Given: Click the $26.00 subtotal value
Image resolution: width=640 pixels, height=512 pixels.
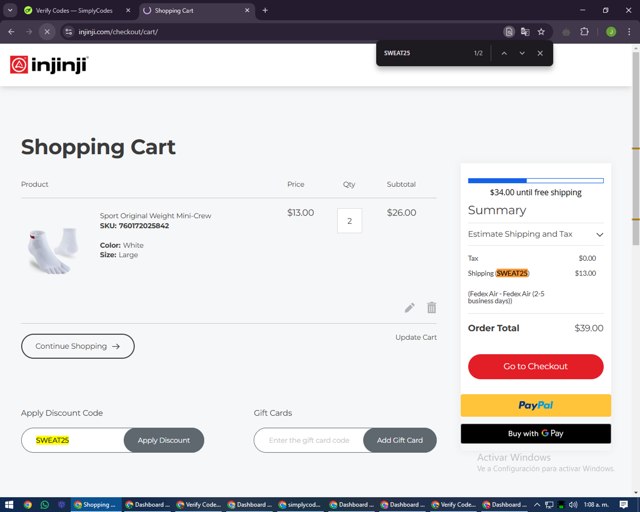Looking at the screenshot, I should pyautogui.click(x=401, y=212).
